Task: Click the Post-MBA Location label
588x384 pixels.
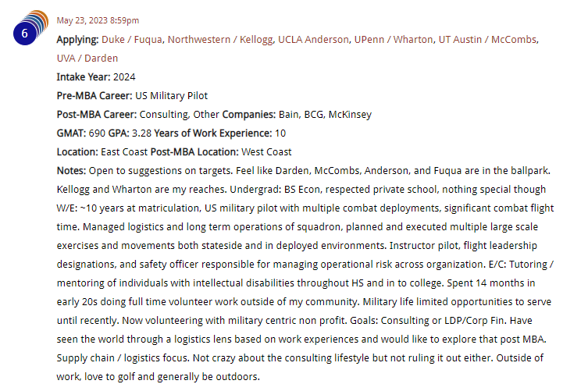Action: (194, 152)
